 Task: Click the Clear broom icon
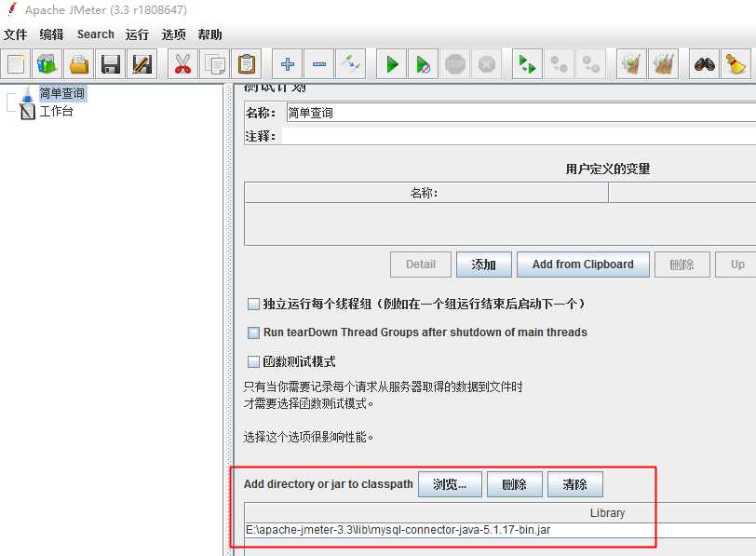pyautogui.click(x=631, y=64)
